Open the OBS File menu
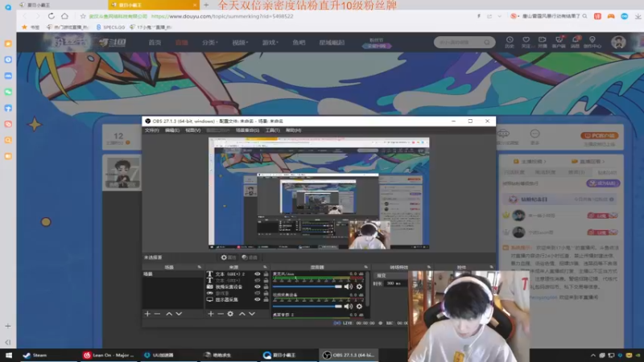644x362 pixels. [x=151, y=130]
